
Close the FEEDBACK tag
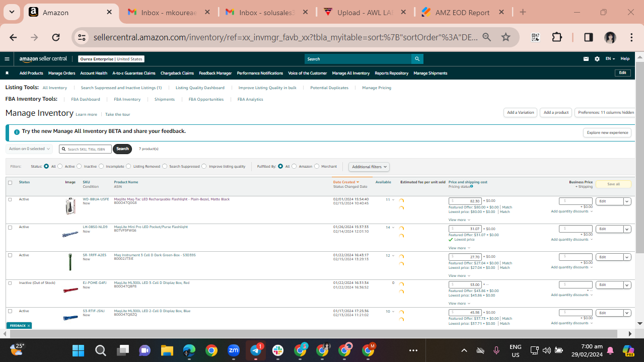(29, 326)
